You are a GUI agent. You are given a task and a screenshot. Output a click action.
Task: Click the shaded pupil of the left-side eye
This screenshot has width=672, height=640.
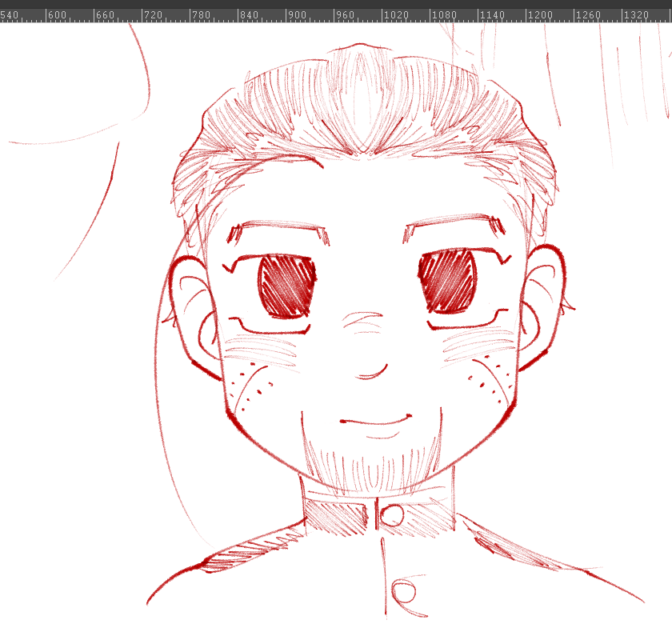[287, 286]
